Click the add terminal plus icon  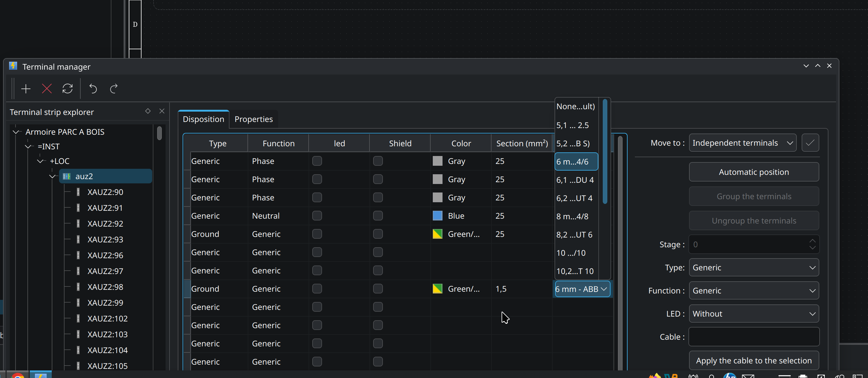pos(26,89)
